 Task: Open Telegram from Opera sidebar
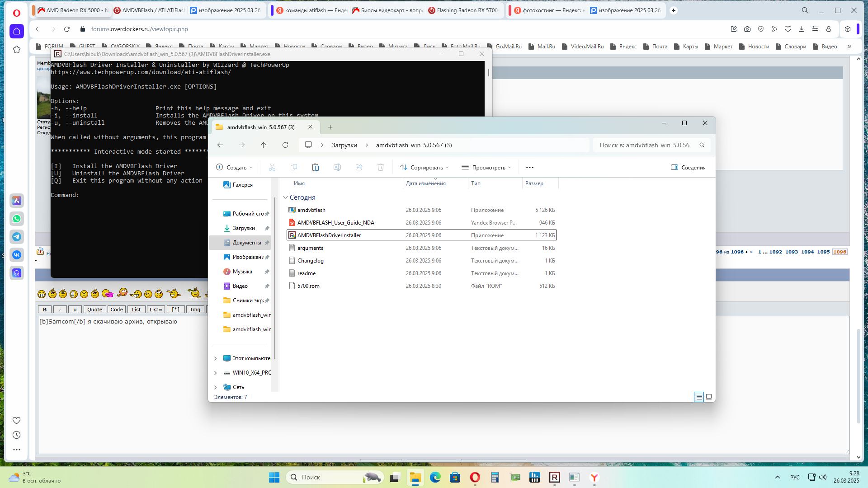coord(17,237)
